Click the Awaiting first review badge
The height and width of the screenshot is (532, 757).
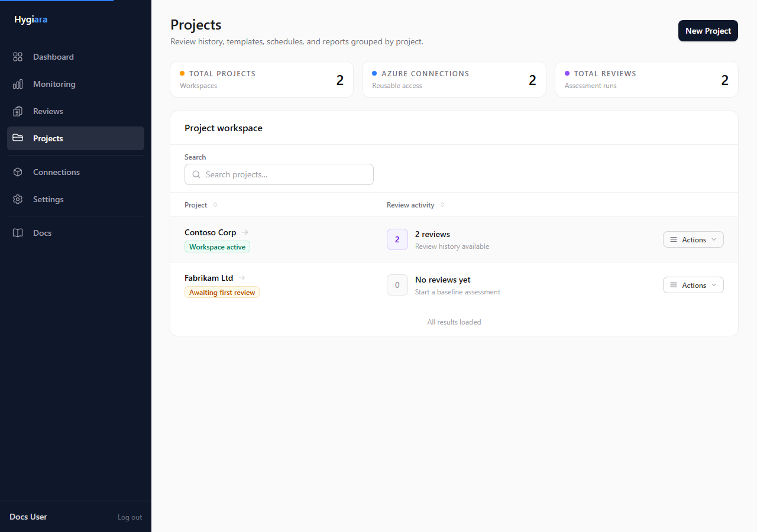pyautogui.click(x=222, y=292)
